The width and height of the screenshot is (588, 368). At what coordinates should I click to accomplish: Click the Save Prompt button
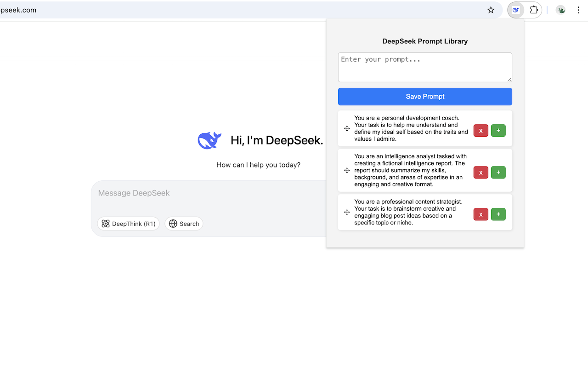click(x=425, y=97)
